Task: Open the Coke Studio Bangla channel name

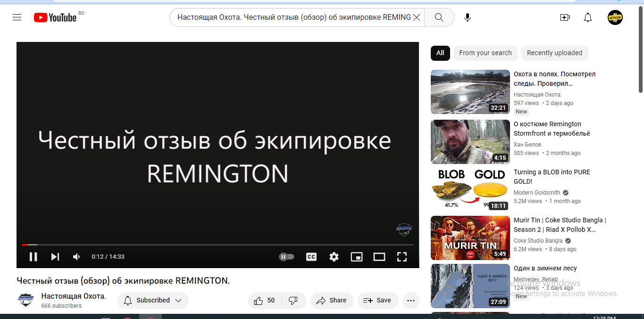Action: tap(538, 241)
